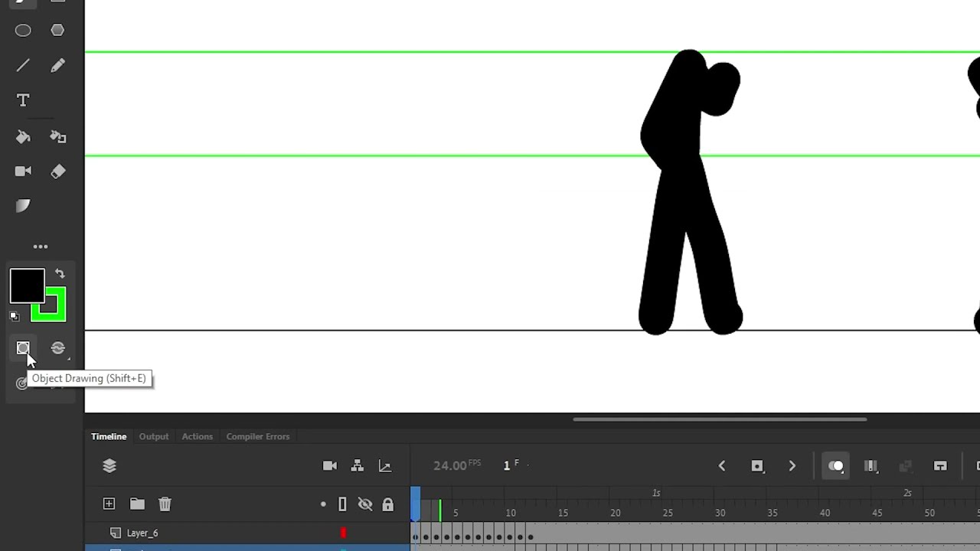Reset to default black and white colors
The image size is (980, 551).
pos(15,315)
